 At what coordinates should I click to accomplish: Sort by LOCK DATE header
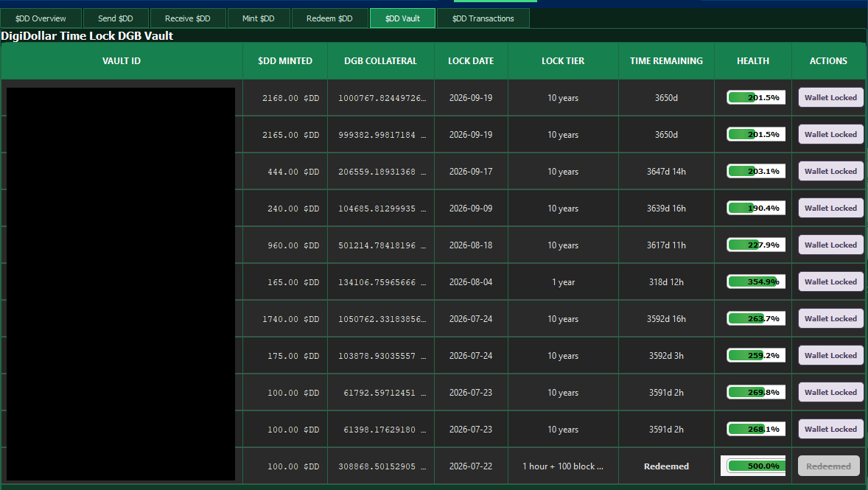click(x=471, y=61)
